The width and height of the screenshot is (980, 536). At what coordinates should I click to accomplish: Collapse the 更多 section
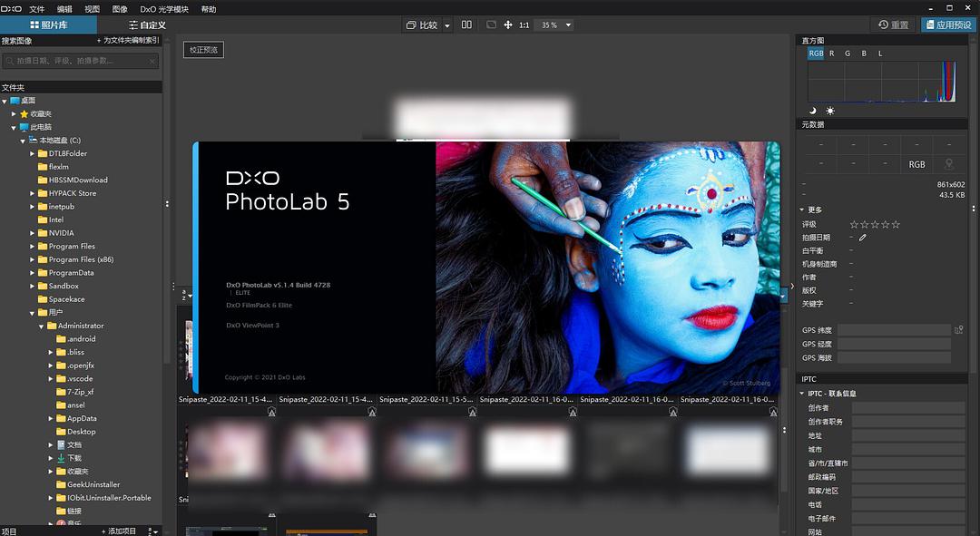coord(802,210)
